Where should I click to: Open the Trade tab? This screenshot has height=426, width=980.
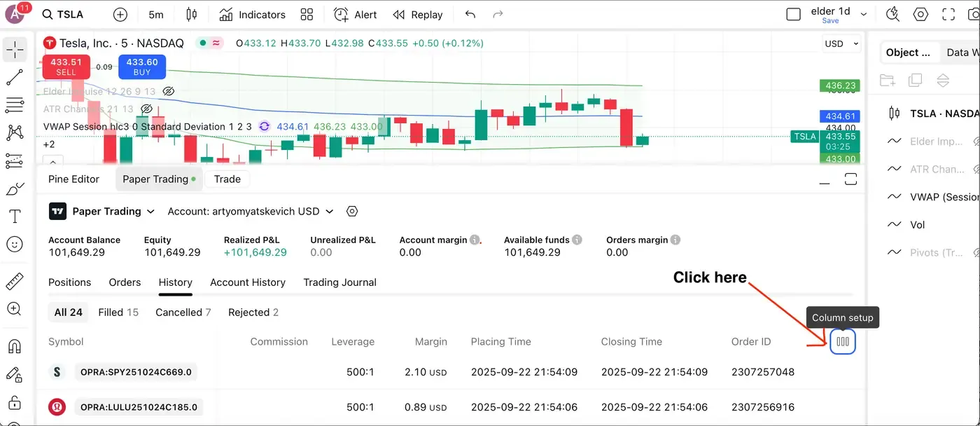click(x=227, y=179)
